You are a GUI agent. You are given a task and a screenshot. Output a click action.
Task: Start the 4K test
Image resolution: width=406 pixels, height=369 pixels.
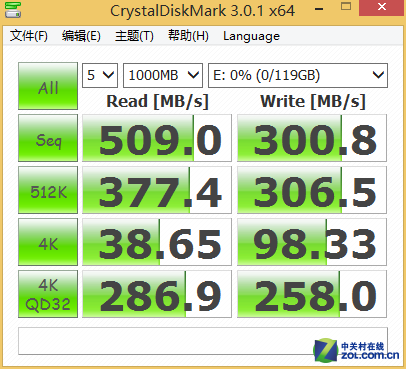[48, 242]
